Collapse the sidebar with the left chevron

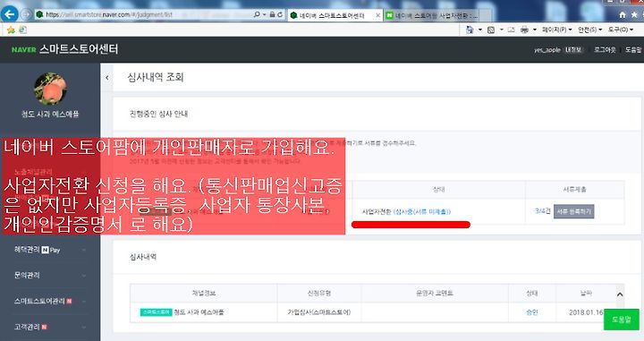[106, 77]
